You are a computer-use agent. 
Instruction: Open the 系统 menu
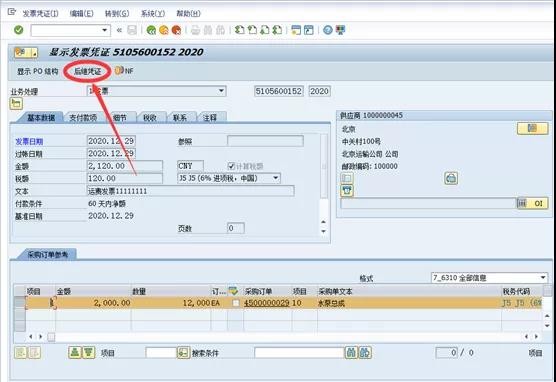pyautogui.click(x=153, y=13)
